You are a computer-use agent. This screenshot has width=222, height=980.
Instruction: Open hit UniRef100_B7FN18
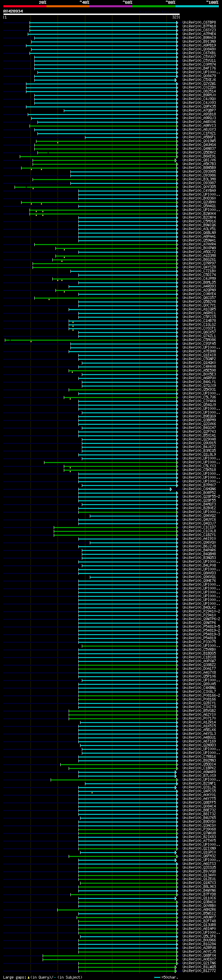point(199,26)
